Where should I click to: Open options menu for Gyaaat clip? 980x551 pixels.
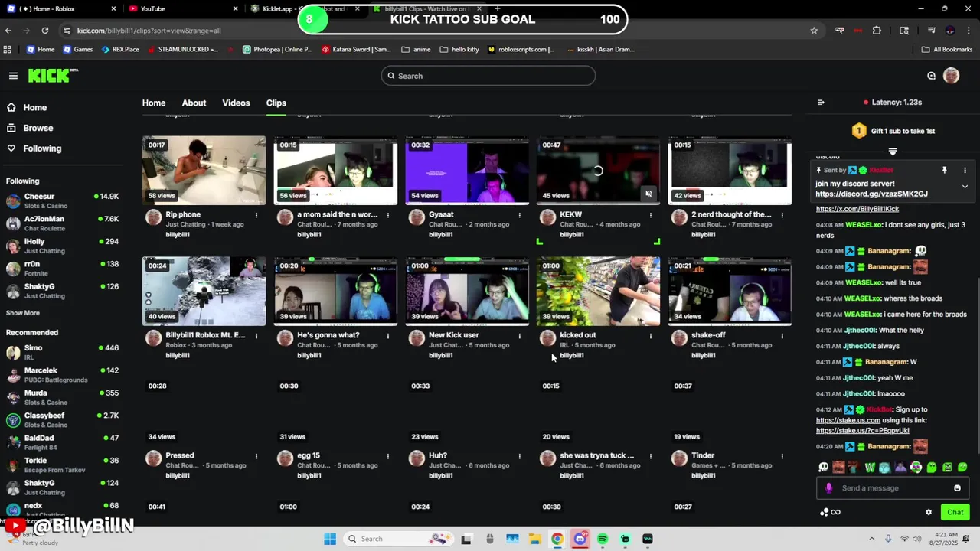pyautogui.click(x=519, y=215)
